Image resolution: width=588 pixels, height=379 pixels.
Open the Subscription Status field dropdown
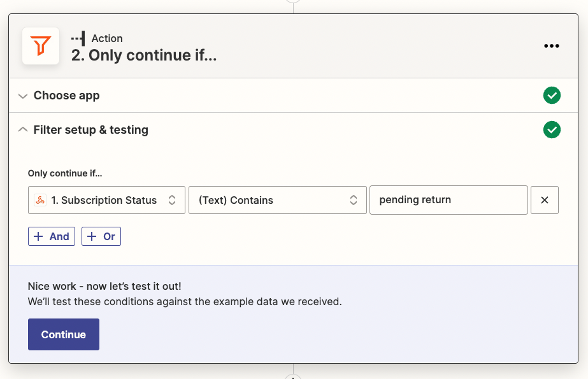point(106,200)
